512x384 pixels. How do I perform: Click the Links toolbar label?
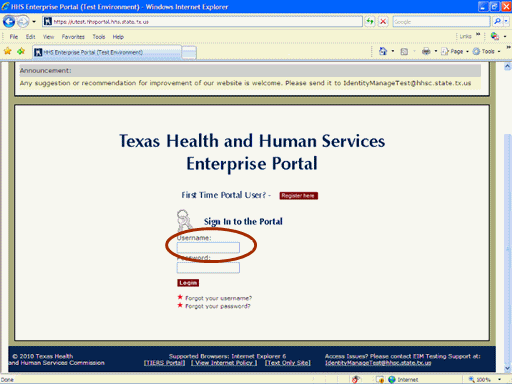[465, 36]
